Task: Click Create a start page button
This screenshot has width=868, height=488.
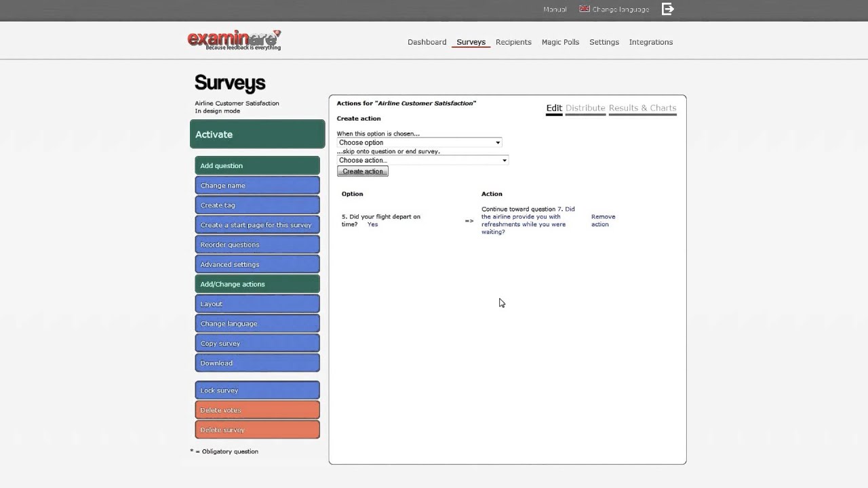Action: coord(257,224)
